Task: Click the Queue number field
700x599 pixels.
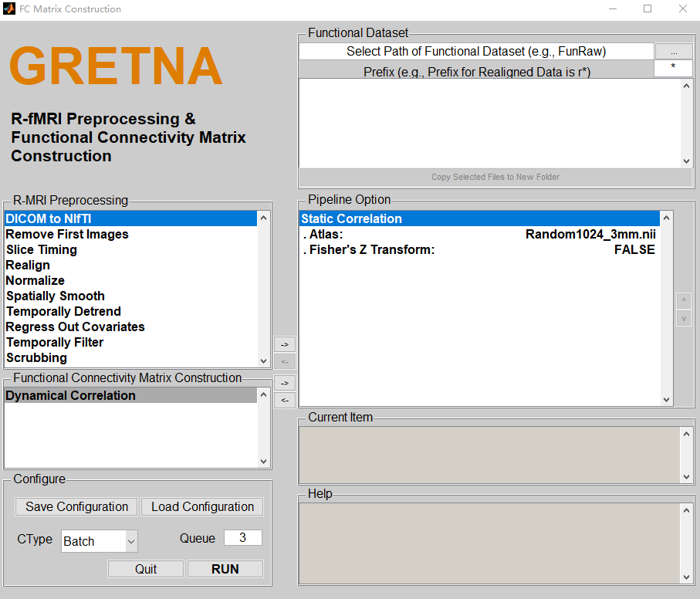Action: pyautogui.click(x=243, y=538)
